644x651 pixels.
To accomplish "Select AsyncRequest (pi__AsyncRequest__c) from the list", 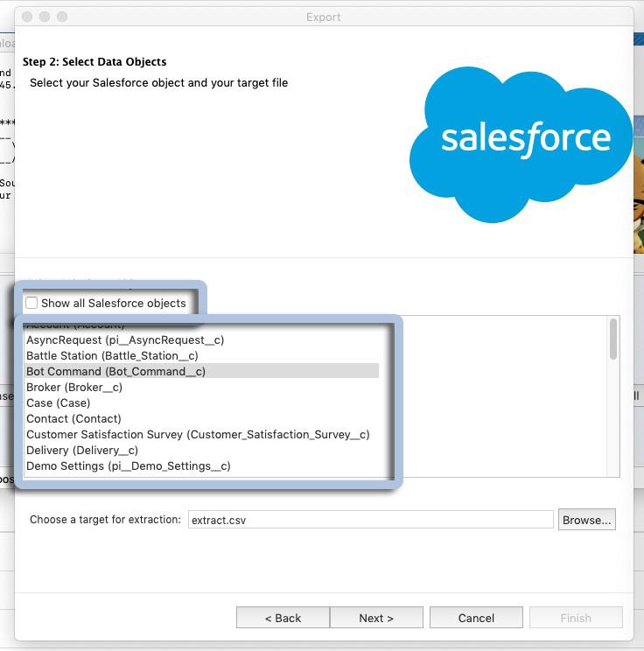I will 125,339.
